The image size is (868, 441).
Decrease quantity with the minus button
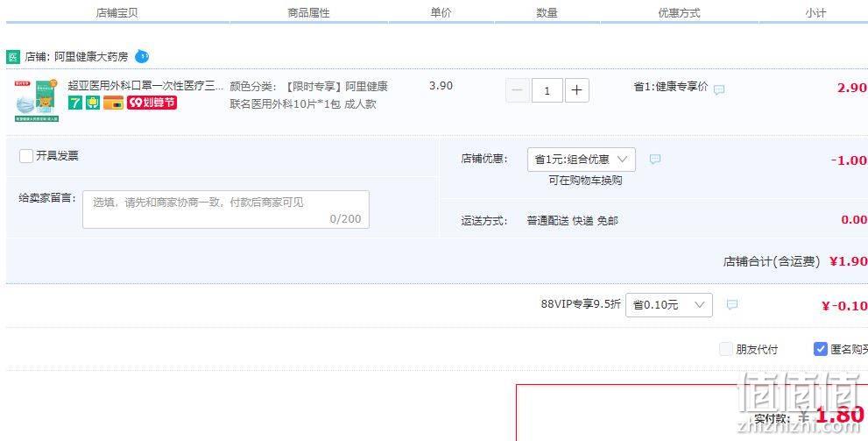pyautogui.click(x=518, y=90)
